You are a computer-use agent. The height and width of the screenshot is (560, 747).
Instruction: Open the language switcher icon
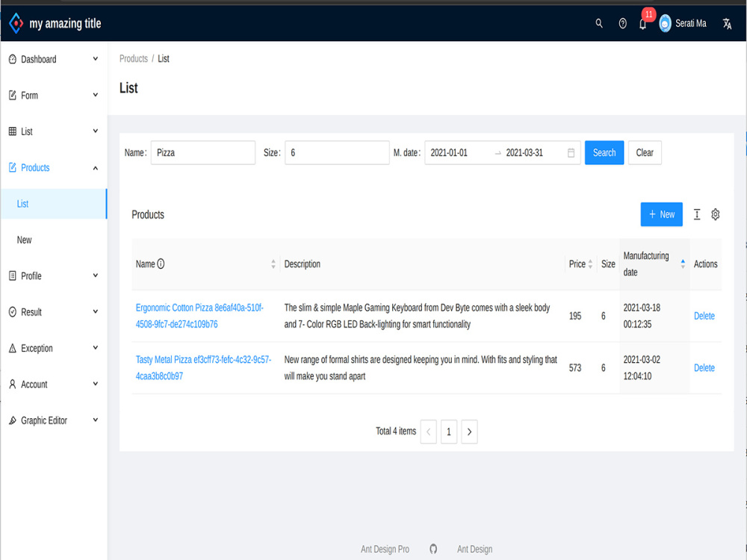[727, 23]
